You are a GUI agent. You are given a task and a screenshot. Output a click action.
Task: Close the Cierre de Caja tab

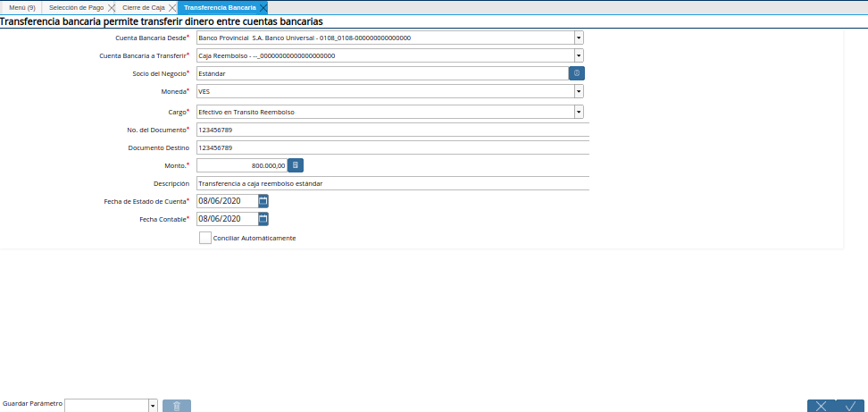(172, 8)
